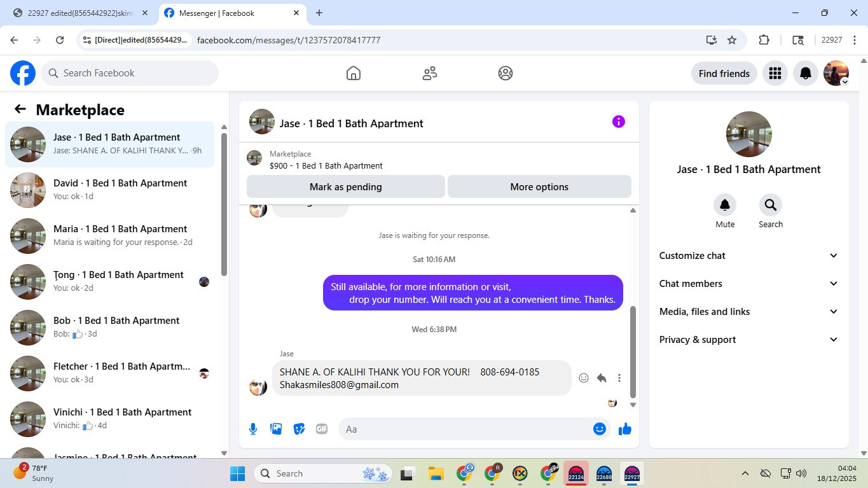
Task: Open the $900 1 Bed 1 Bath listing
Action: tap(326, 165)
